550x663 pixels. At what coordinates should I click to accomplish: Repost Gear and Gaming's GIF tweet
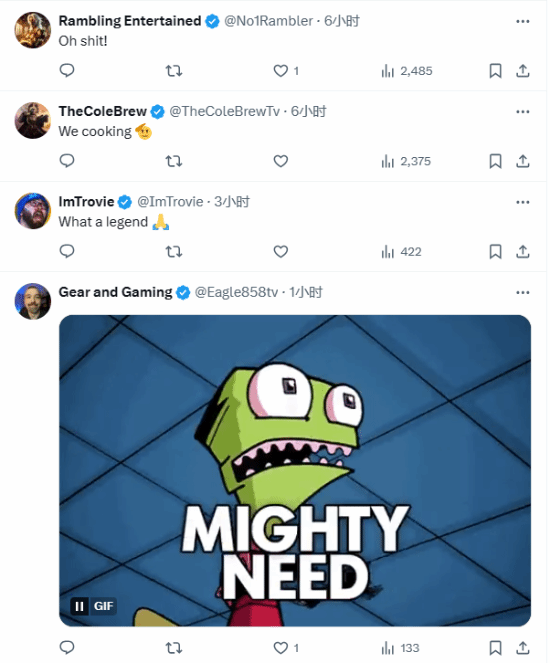click(x=173, y=647)
